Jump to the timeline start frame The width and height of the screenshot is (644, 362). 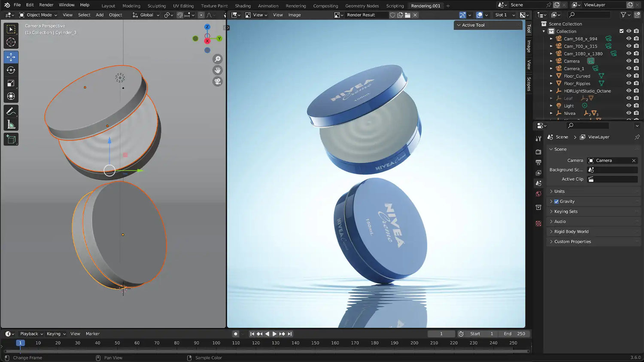click(x=252, y=334)
